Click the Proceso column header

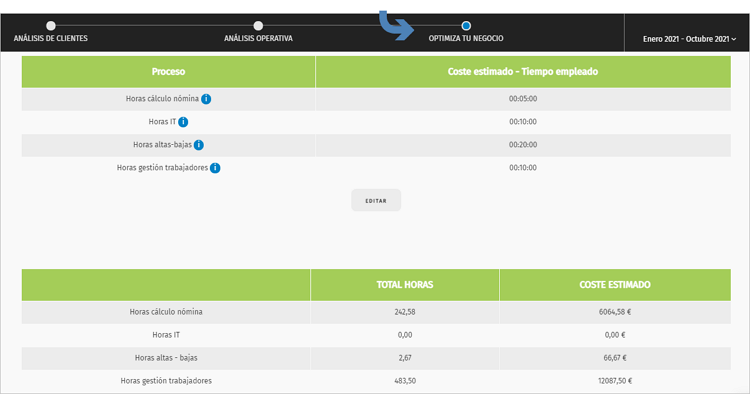(168, 72)
